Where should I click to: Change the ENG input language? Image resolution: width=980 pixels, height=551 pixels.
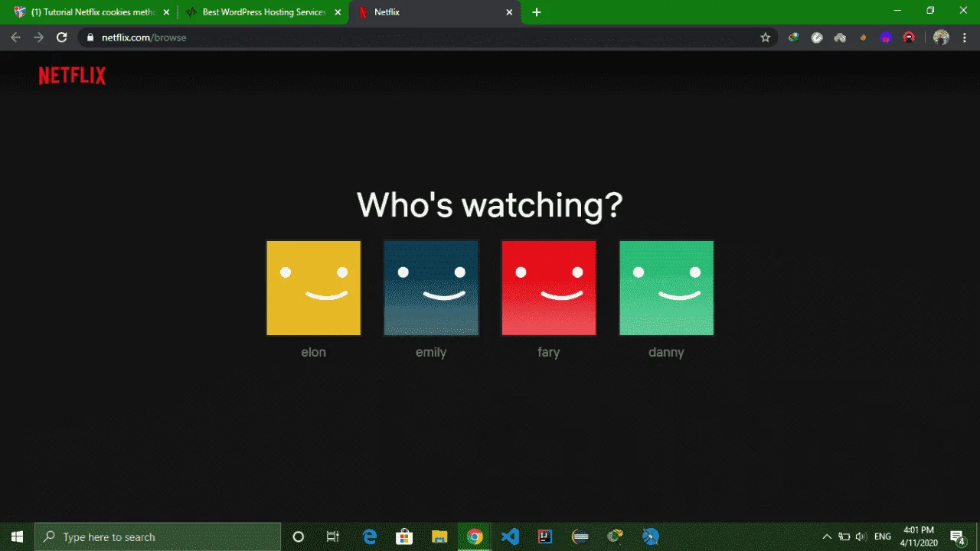point(883,536)
